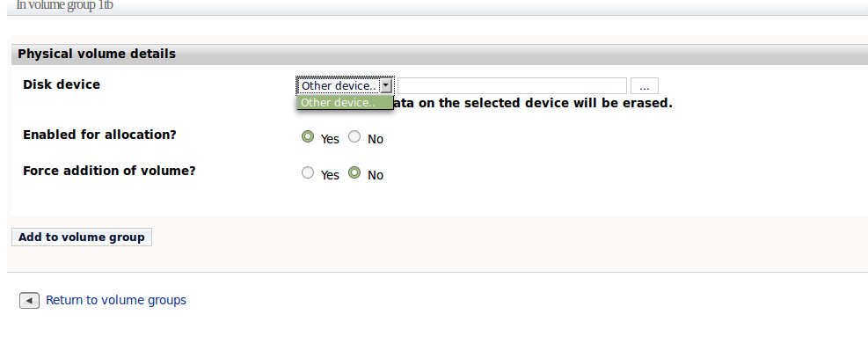
Task: Click the 'No' label text under Force addition
Action: pos(376,175)
